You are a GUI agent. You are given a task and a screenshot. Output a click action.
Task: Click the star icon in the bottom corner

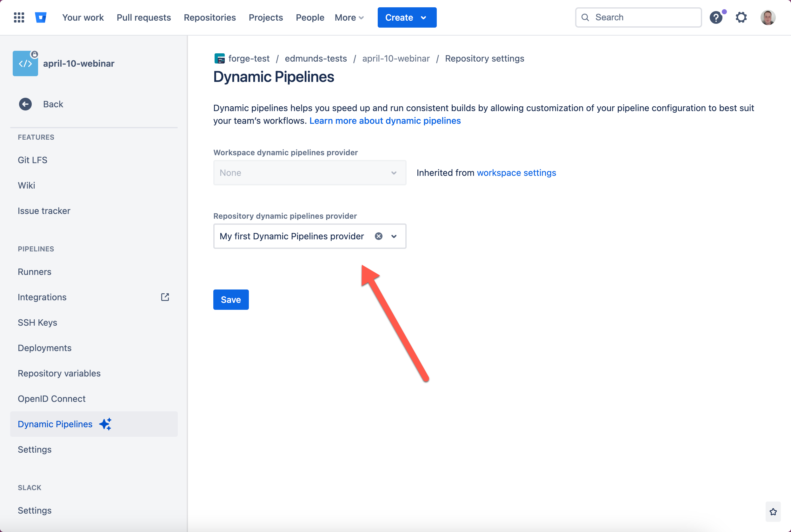coord(773,511)
